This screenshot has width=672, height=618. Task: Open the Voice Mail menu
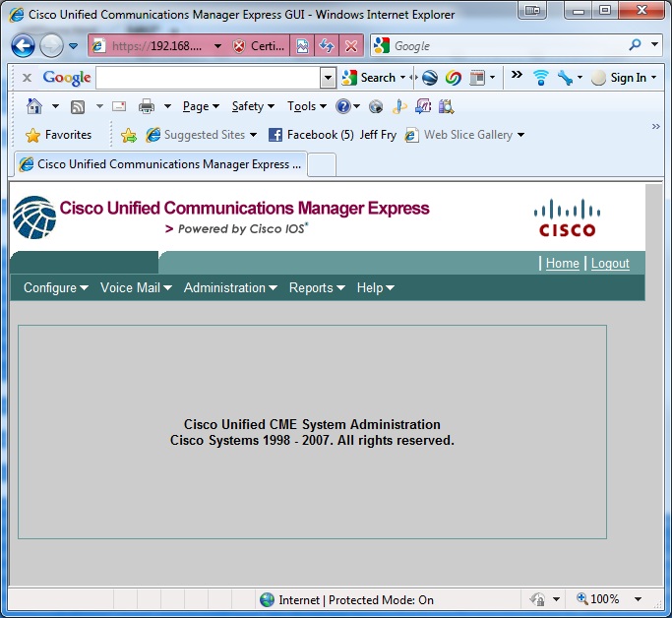pos(136,288)
